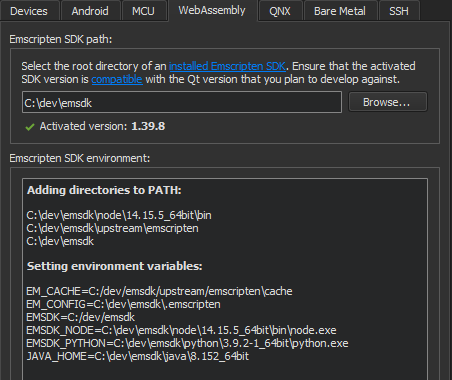452x380 pixels.
Task: Open the Bare Metal tab
Action: (340, 11)
